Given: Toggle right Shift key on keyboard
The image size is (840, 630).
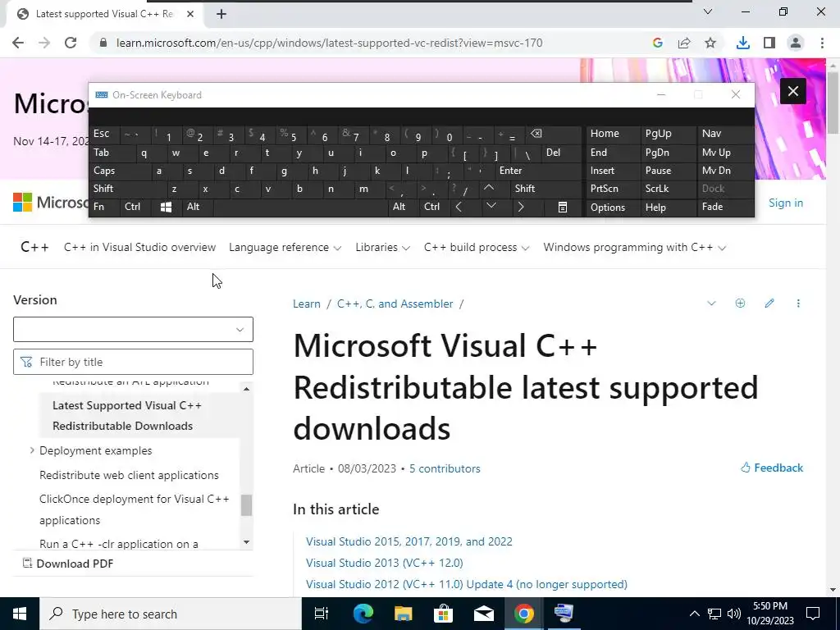Looking at the screenshot, I should [x=525, y=189].
